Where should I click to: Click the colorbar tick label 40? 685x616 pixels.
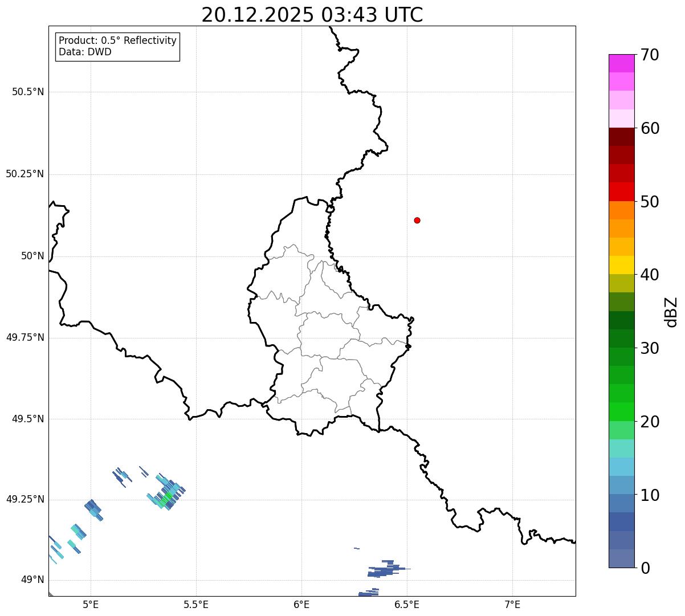[x=650, y=275]
